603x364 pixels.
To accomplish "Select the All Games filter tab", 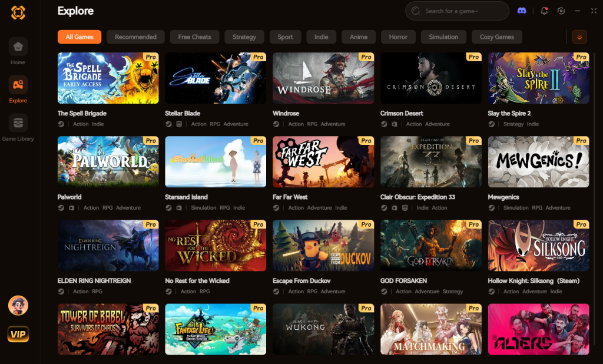I will coord(79,37).
